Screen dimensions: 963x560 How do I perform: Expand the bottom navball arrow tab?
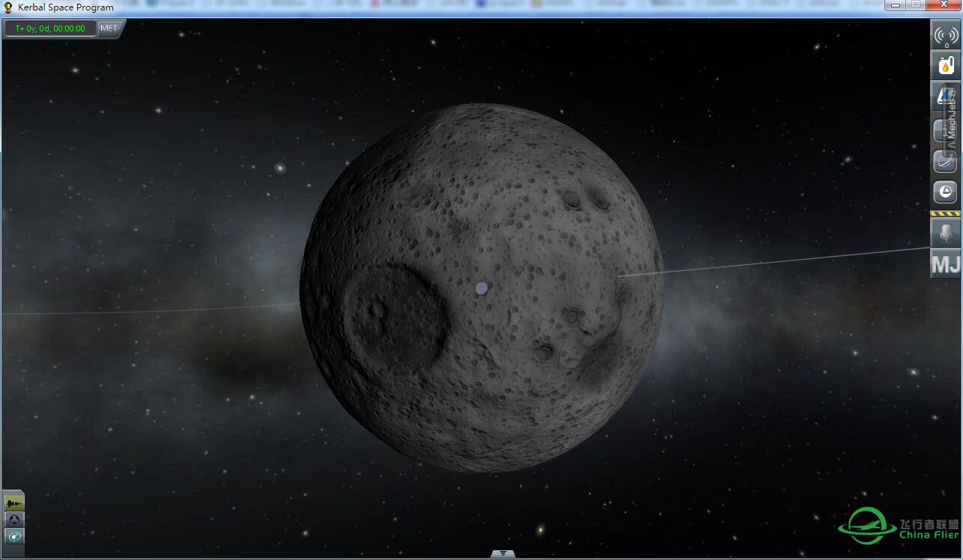502,554
